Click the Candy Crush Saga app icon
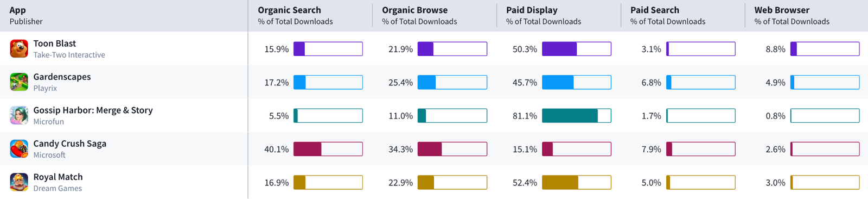The width and height of the screenshot is (868, 199). click(19, 149)
